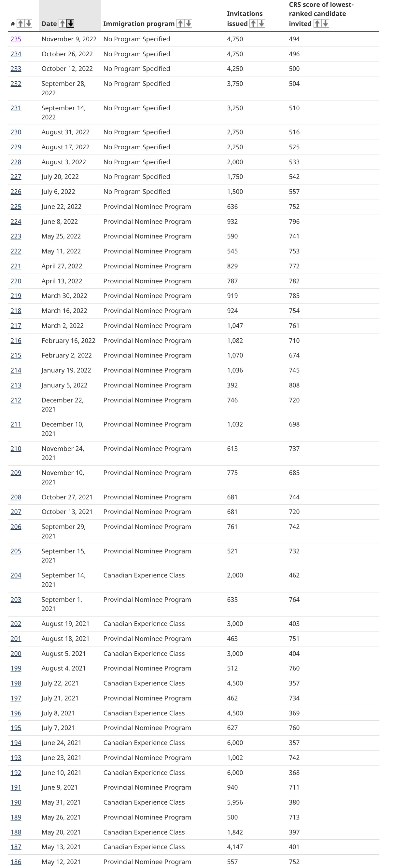Sort Invitations issued ascending
This screenshot has height=868, width=393.
(x=253, y=23)
